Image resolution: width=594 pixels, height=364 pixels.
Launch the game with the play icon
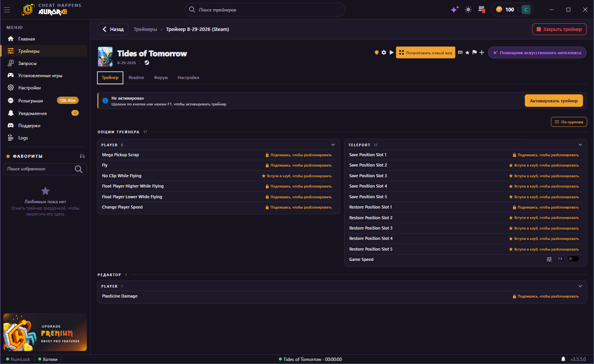click(x=392, y=53)
